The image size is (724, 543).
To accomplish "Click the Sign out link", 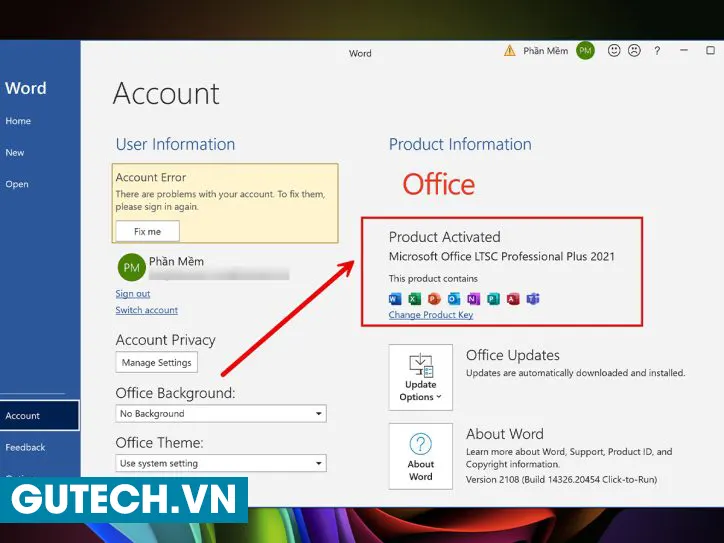I will pyautogui.click(x=133, y=294).
